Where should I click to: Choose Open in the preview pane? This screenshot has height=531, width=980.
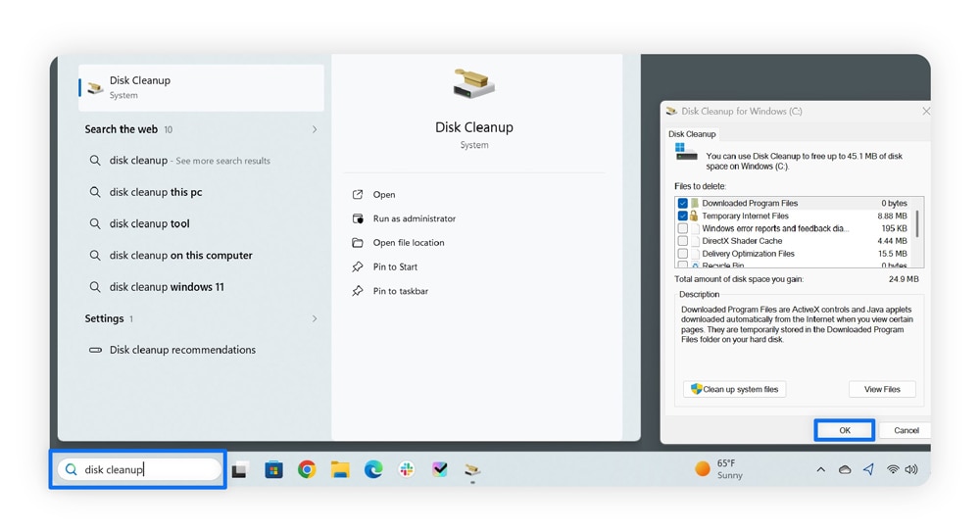(x=384, y=194)
